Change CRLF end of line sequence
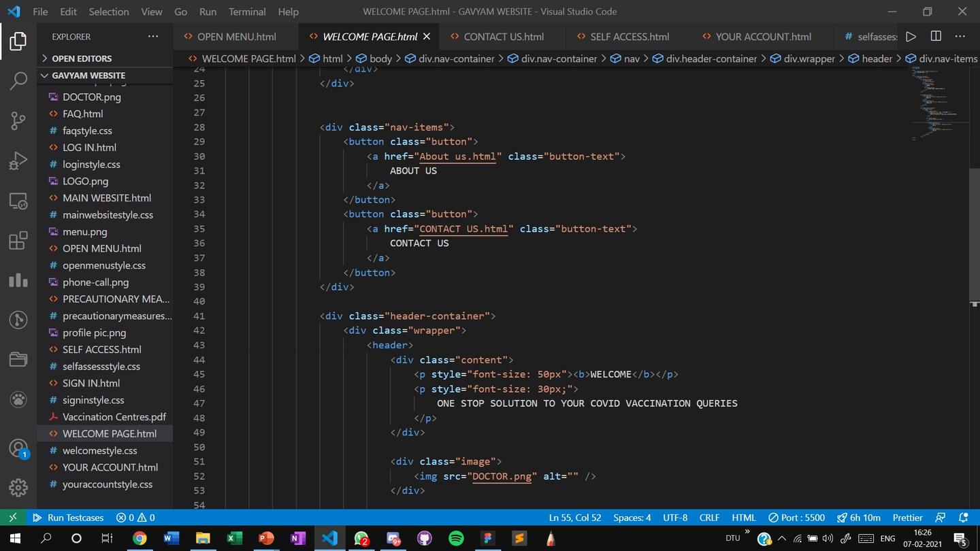This screenshot has width=980, height=551. click(709, 518)
